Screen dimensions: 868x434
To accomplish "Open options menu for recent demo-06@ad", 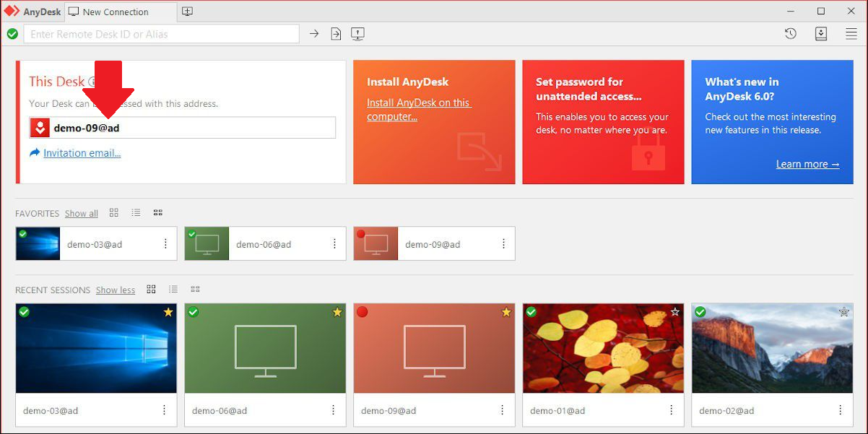I will (x=333, y=410).
